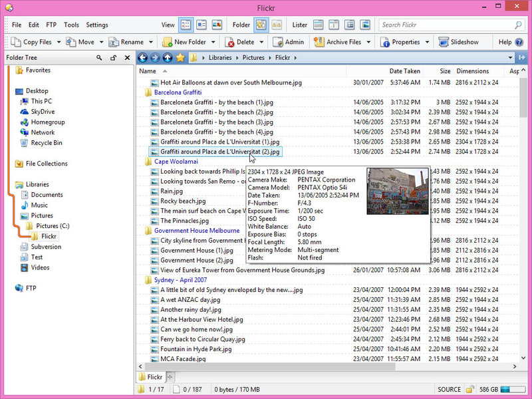The image size is (532, 399).
Task: Click Delete button
Action: point(239,42)
